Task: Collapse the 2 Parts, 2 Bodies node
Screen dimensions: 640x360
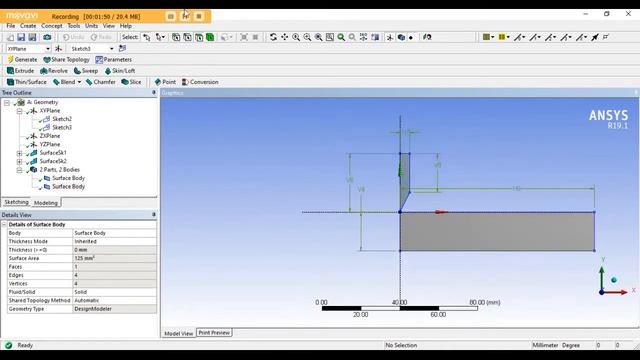Action: tap(19, 170)
